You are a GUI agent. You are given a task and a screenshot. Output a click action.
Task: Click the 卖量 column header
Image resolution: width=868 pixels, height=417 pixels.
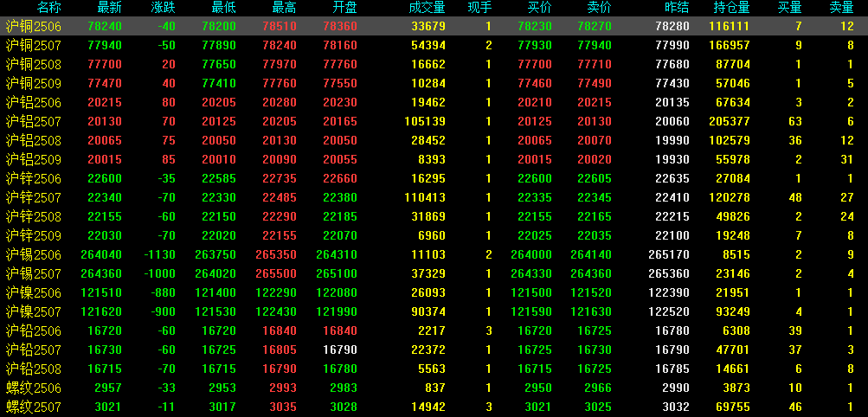pos(842,7)
